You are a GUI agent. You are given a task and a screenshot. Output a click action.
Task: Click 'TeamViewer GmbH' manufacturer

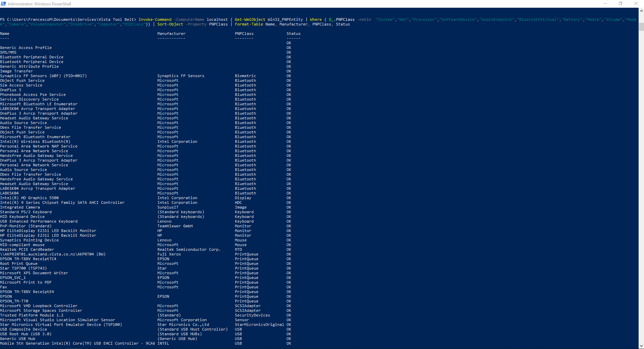click(175, 226)
